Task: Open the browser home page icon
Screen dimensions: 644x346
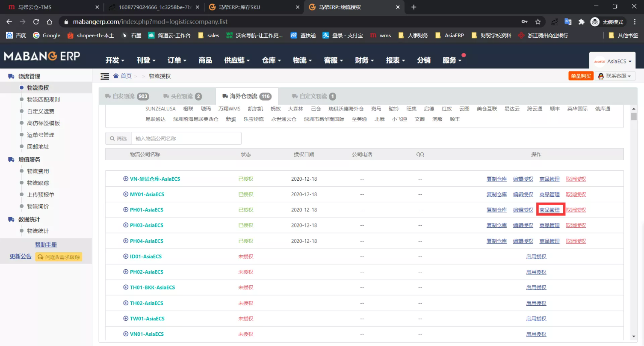Action: pyautogui.click(x=50, y=22)
